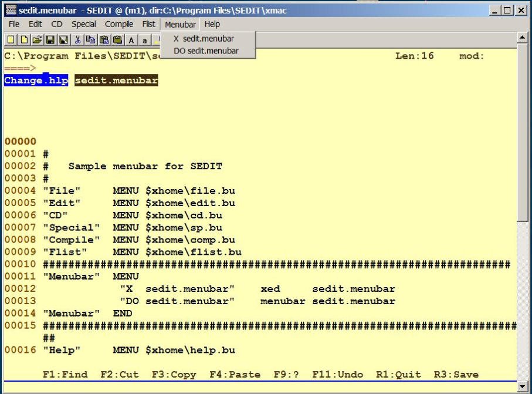The height and width of the screenshot is (394, 532).
Task: Click the END keyword on line 00014
Action: 123,313
